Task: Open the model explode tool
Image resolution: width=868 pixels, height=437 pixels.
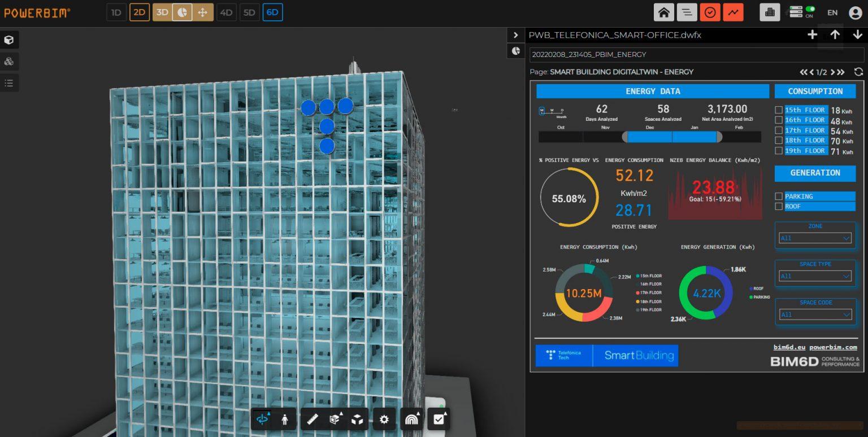Action: 358,419
